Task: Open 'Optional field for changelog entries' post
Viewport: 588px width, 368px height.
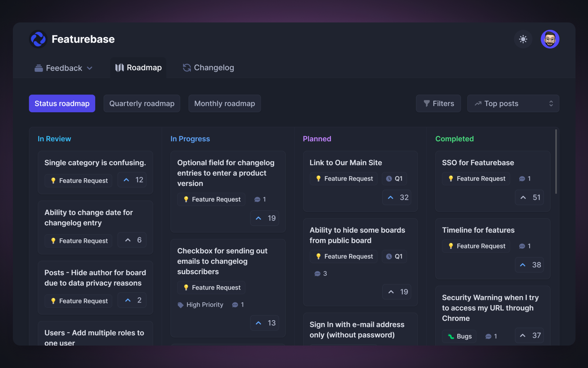Action: coord(226,173)
